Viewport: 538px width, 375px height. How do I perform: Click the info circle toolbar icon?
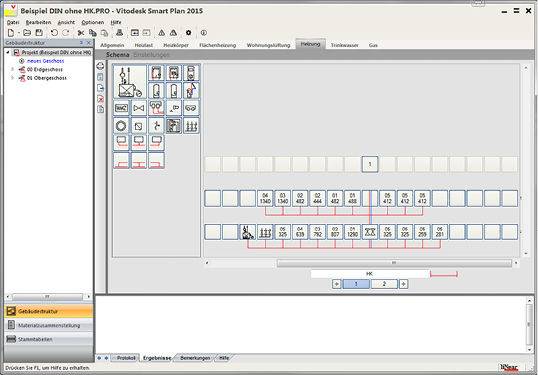pos(203,33)
